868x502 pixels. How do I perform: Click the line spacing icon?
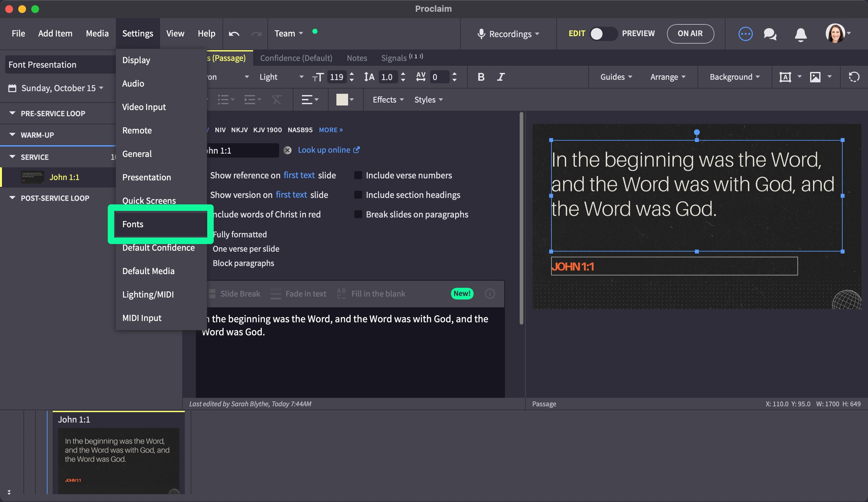tap(369, 77)
